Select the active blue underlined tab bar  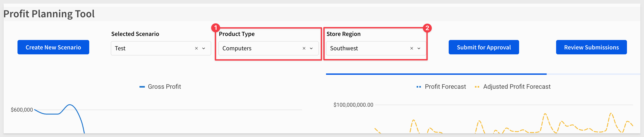click(436, 74)
